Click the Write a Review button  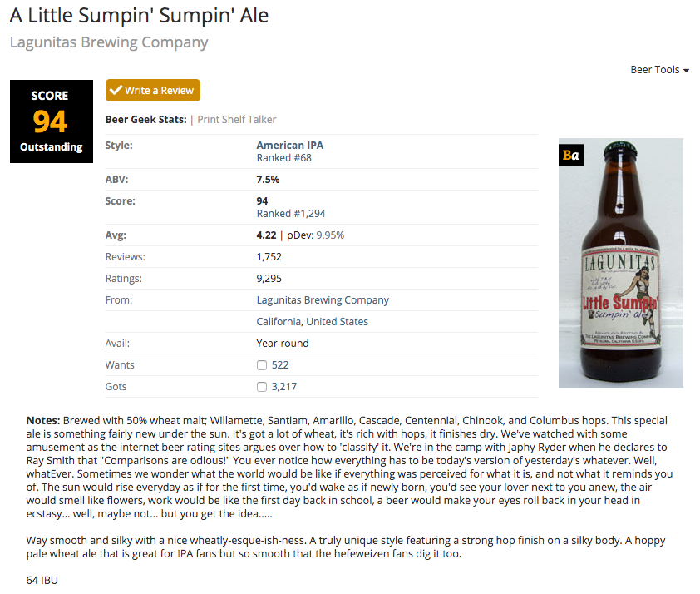coord(153,91)
